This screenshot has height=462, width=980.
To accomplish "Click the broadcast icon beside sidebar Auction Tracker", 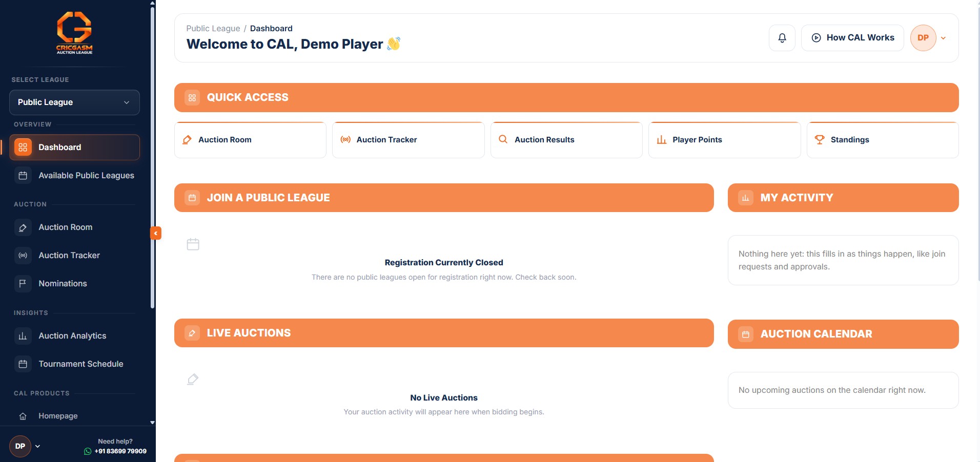I will click(x=23, y=256).
